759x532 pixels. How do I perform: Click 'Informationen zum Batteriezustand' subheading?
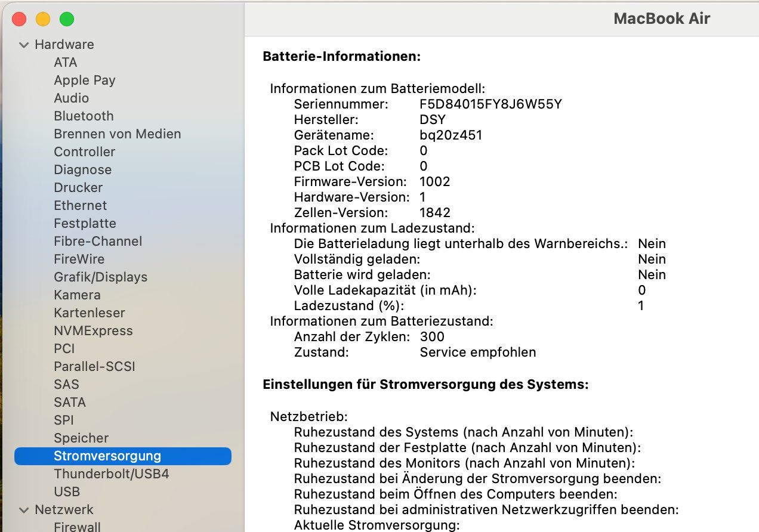pos(382,321)
